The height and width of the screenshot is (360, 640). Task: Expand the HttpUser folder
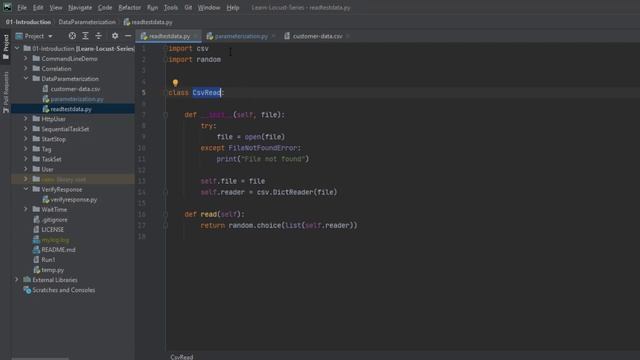pos(26,119)
